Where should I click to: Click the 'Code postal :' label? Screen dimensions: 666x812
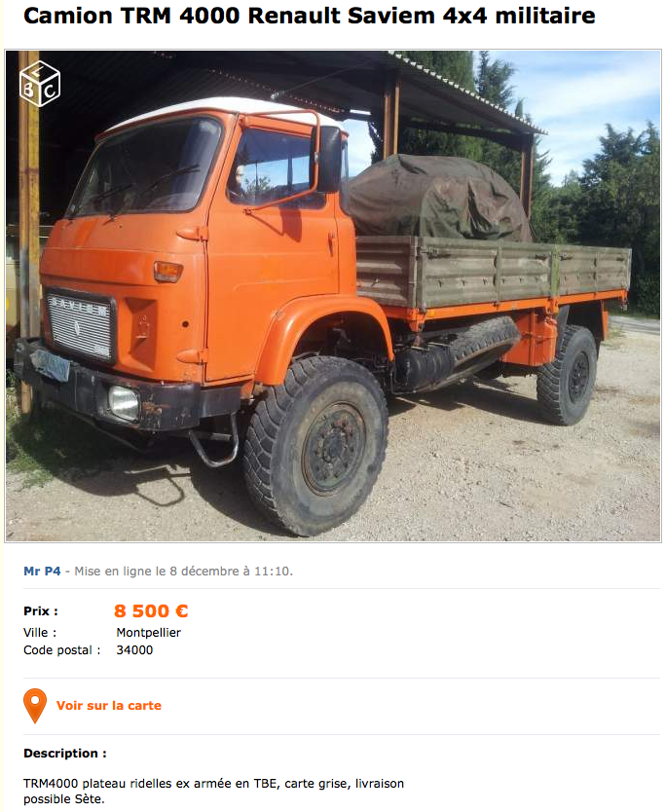(62, 650)
